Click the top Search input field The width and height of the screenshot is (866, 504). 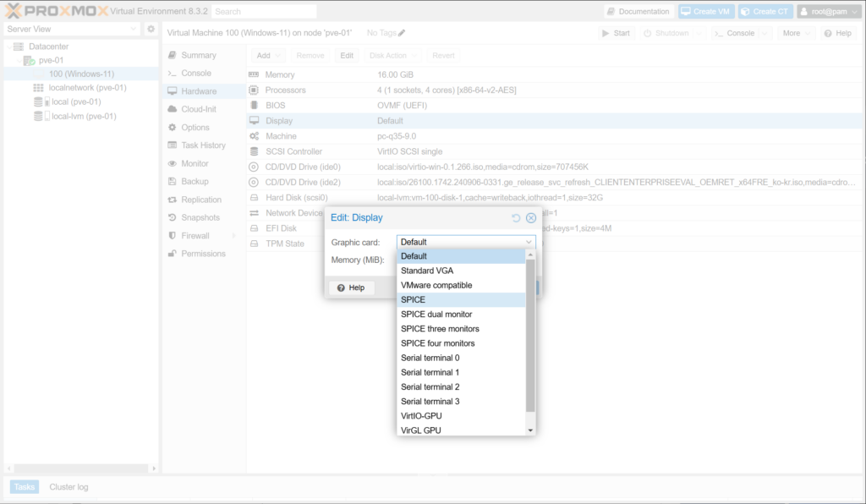pos(263,12)
